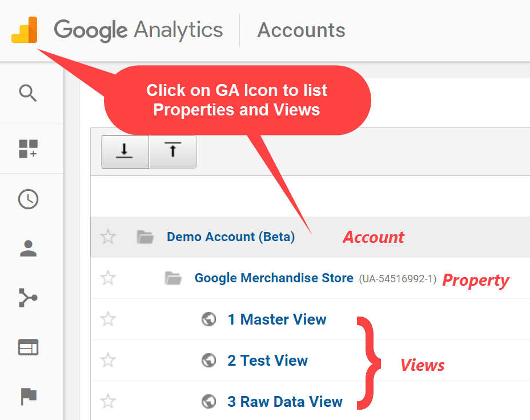Expand all accounts with down-arrow button

125,152
